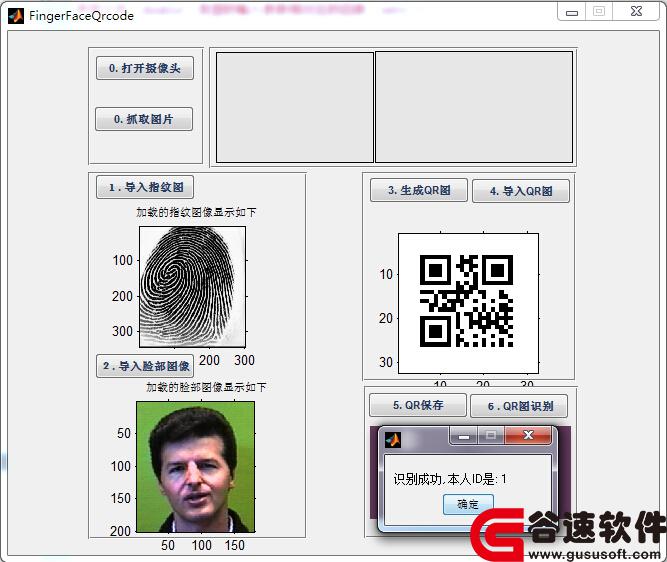Click '4. 导入QR图' import QR button
Screen dimensions: 667x562
coord(521,191)
